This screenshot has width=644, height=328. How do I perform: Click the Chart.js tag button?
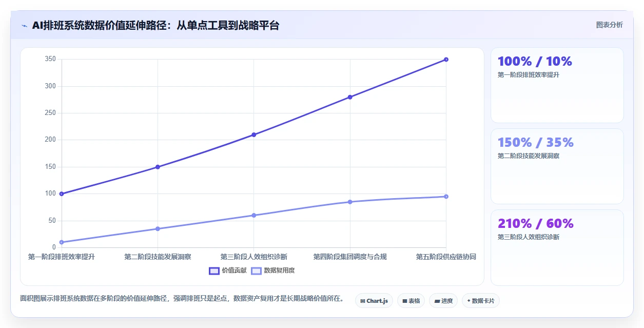pos(374,301)
